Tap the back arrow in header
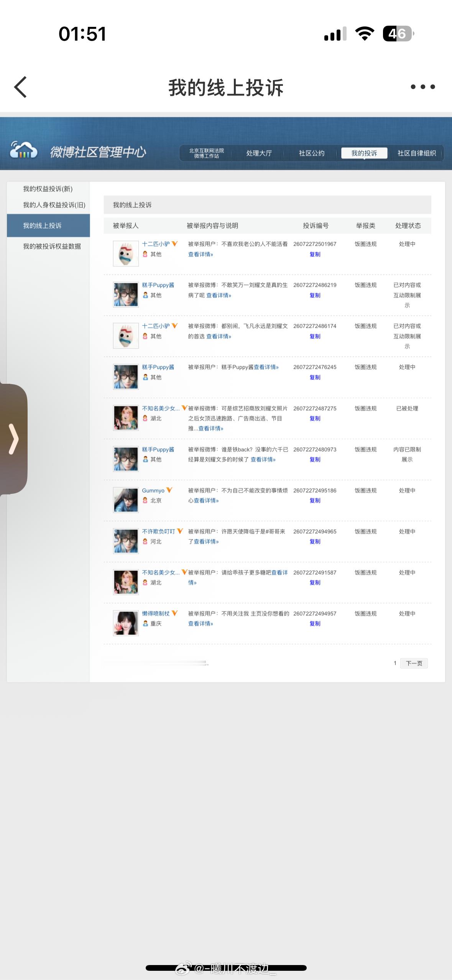Image resolution: width=452 pixels, height=980 pixels. tap(20, 87)
